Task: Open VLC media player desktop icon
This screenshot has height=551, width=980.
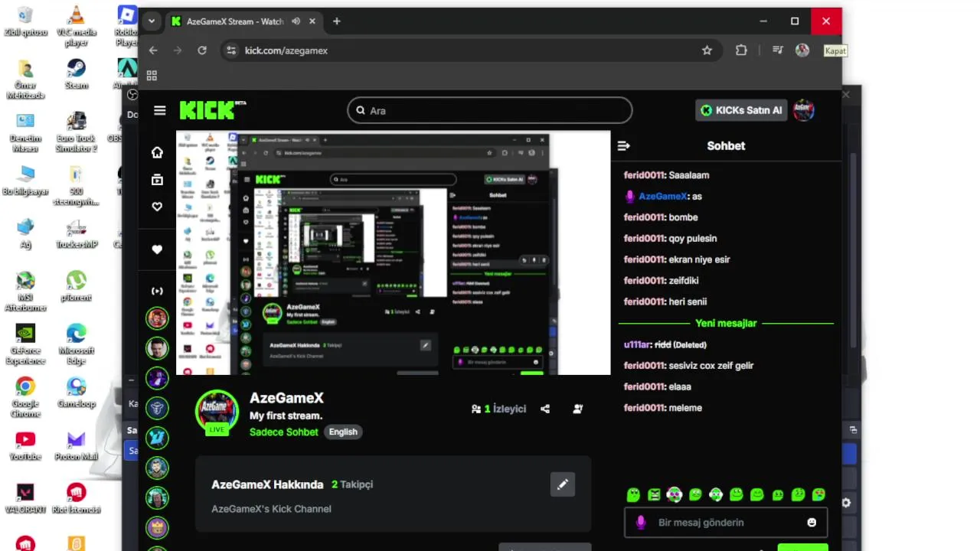Action: (x=76, y=26)
